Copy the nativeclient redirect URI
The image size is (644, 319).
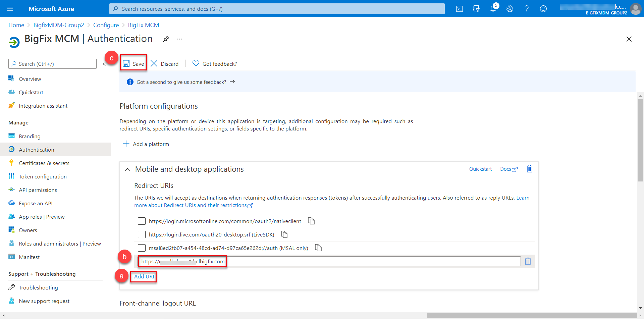point(311,221)
